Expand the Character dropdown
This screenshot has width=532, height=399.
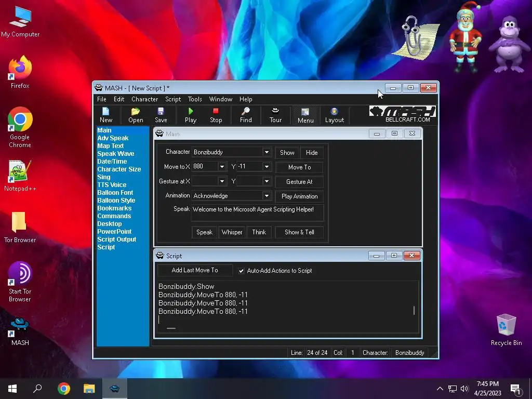coord(267,152)
